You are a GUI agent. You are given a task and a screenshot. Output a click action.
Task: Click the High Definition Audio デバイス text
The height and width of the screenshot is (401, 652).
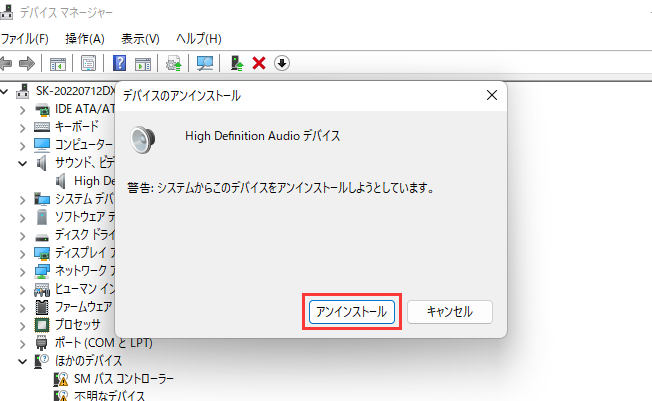coord(263,136)
